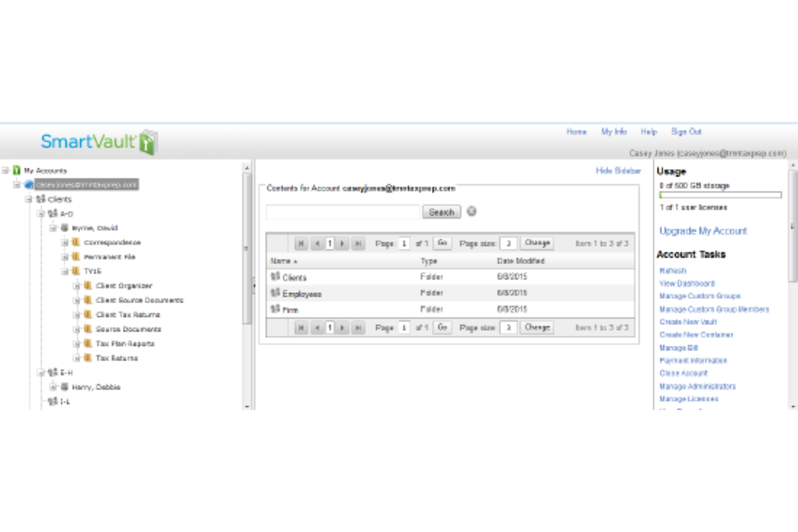Select the My Accounts icon in the tree
798x532 pixels.
[x=17, y=170]
